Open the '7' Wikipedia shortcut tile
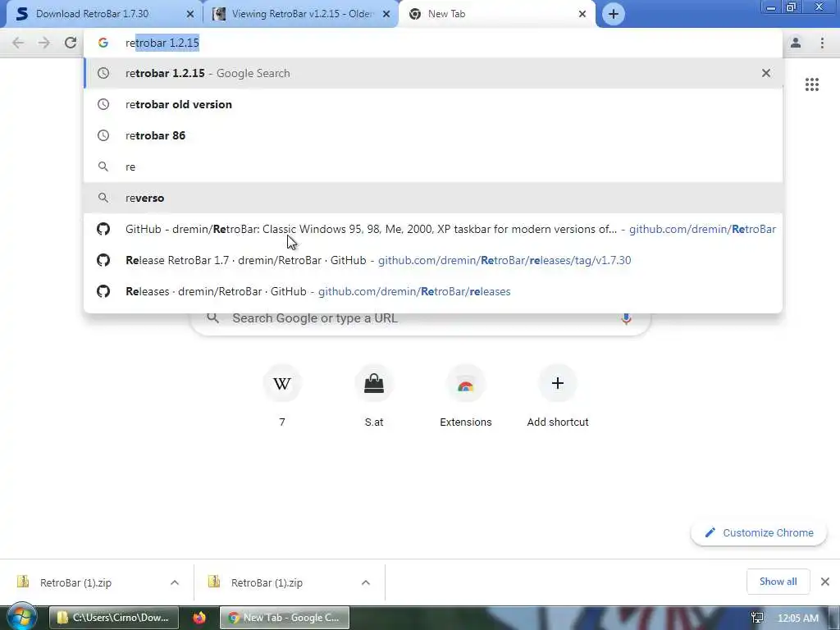The height and width of the screenshot is (630, 840). pyautogui.click(x=282, y=396)
